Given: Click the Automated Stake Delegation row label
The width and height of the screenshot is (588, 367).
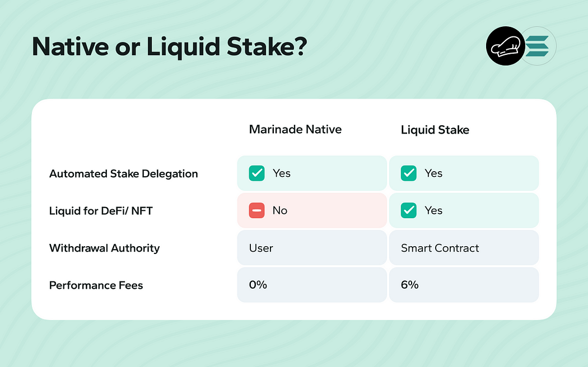Looking at the screenshot, I should (x=123, y=174).
